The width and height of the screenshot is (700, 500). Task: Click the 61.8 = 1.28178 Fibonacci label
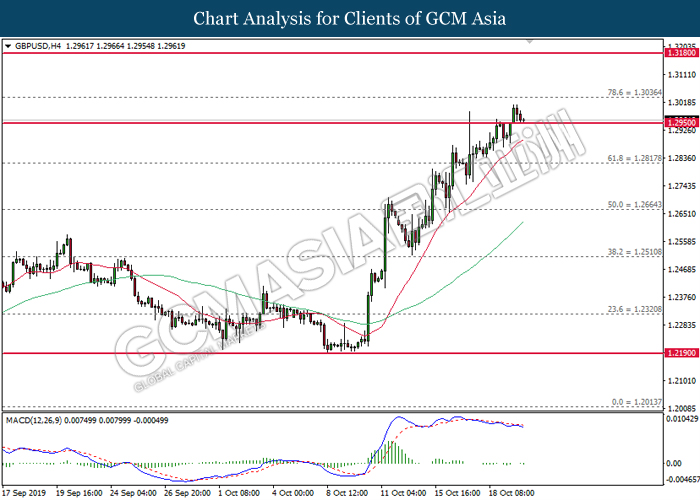(x=634, y=158)
